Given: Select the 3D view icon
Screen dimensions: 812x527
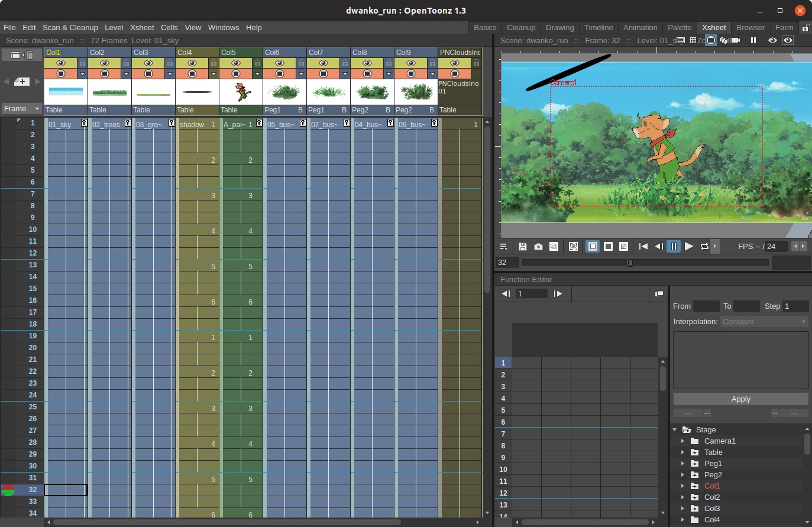Looking at the screenshot, I should [x=723, y=40].
